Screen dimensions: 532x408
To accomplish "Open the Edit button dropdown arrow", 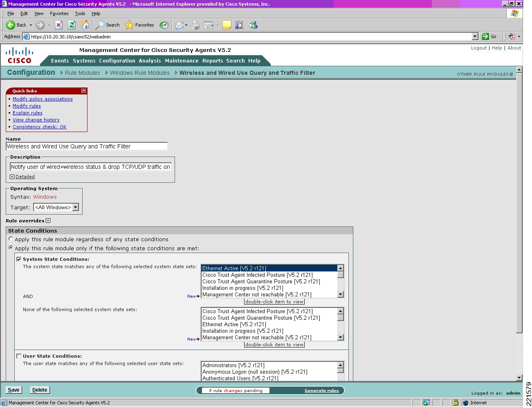I will pyautogui.click(x=218, y=25).
